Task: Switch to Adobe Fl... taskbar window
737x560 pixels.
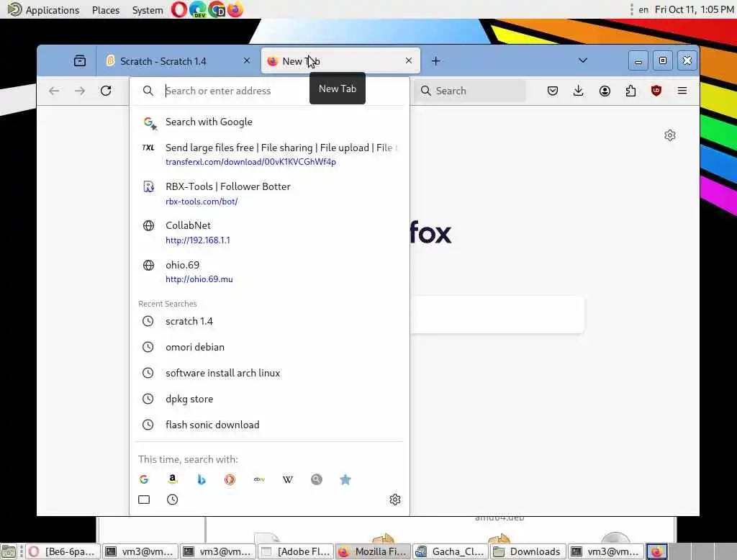Action: click(296, 551)
